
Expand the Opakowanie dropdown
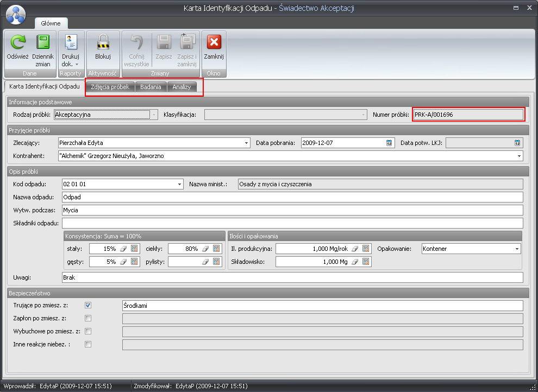click(x=517, y=249)
